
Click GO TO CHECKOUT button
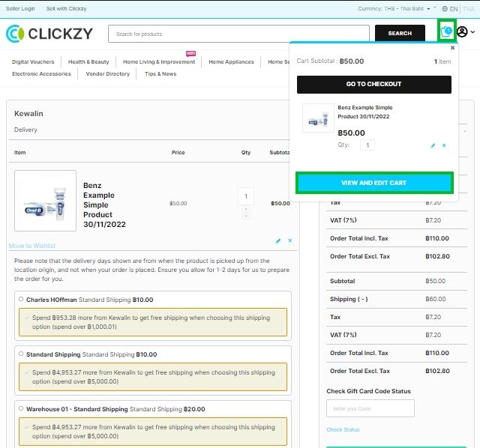(373, 85)
